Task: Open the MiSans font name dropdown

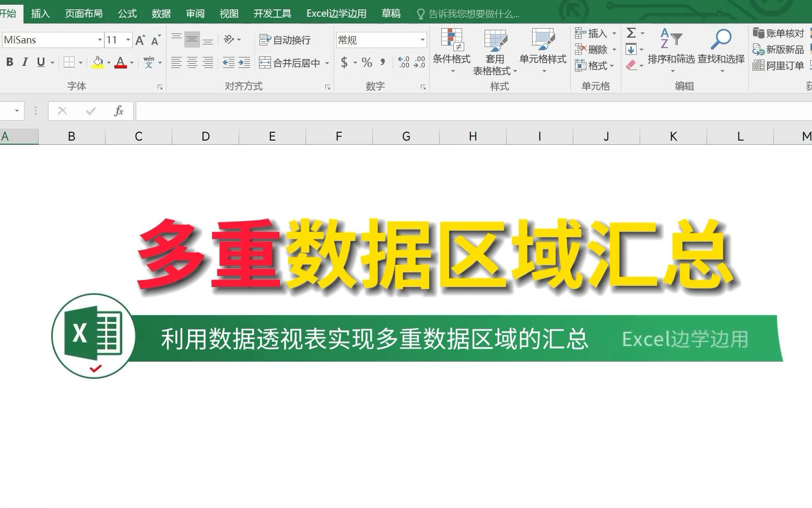Action: pyautogui.click(x=100, y=40)
